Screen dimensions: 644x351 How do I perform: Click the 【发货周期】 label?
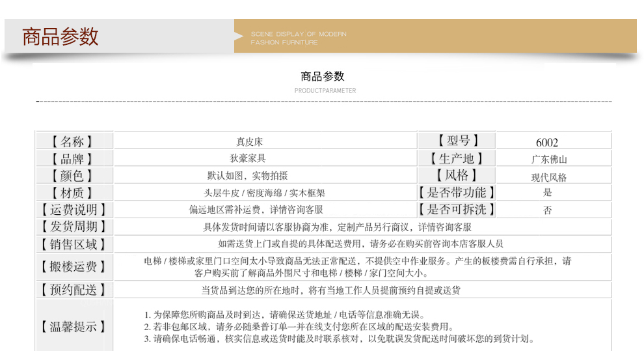(x=73, y=227)
